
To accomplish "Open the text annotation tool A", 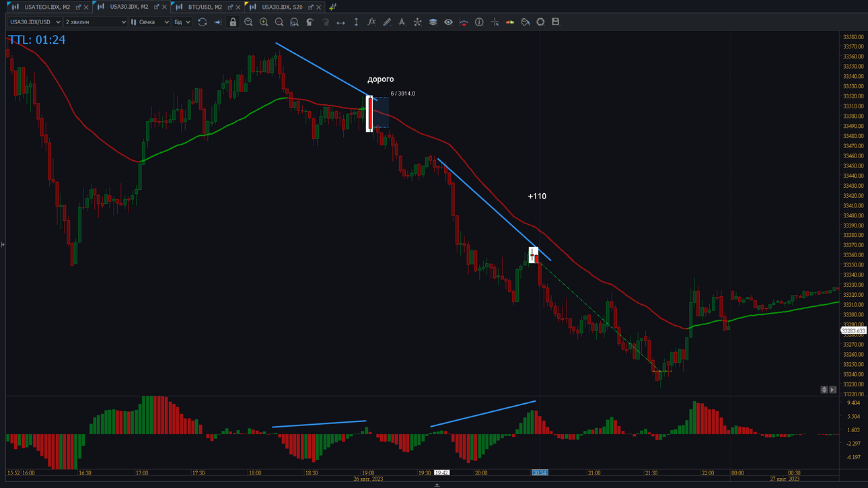I will [402, 22].
